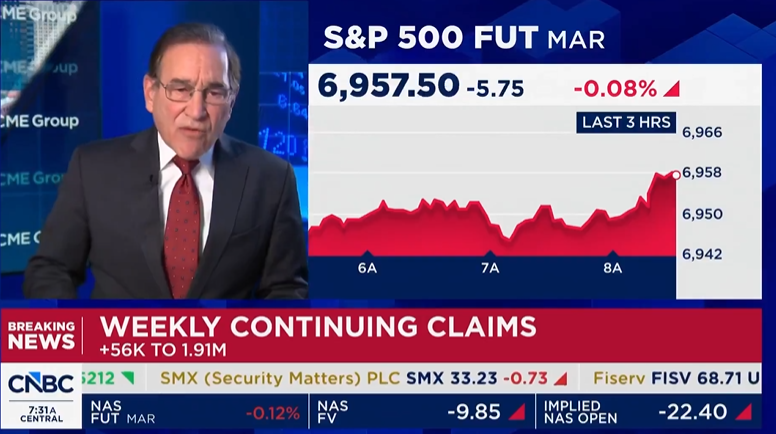Click the SMX (Security Matters) PLC ticker name
This screenshot has width=776, height=434.
274,380
